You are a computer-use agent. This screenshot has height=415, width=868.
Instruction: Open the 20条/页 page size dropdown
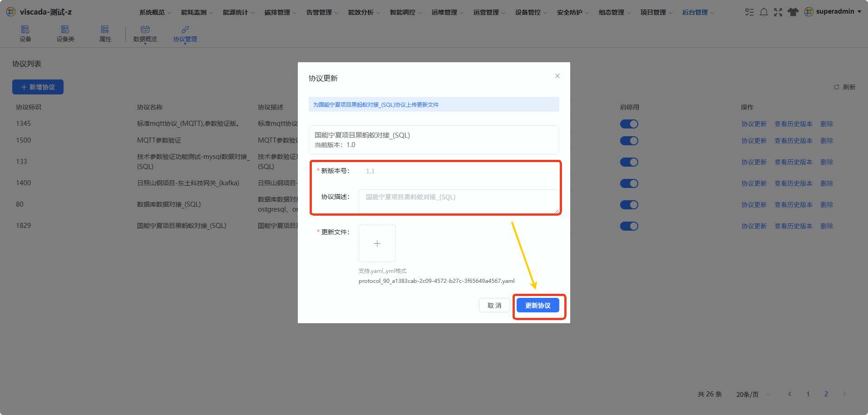[753, 394]
